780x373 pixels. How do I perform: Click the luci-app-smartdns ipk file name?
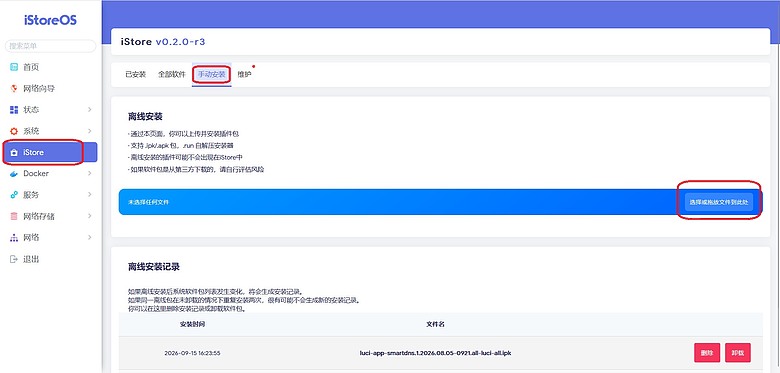coord(435,353)
